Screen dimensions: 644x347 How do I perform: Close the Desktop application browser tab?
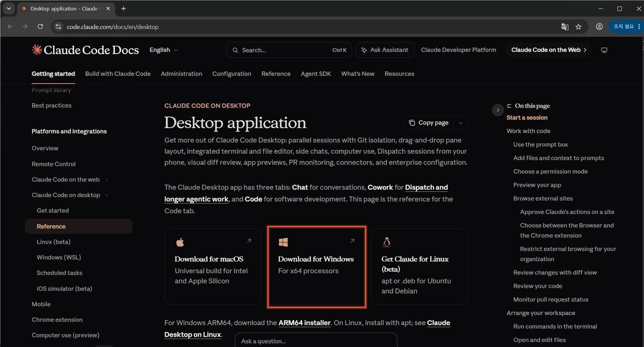point(108,8)
